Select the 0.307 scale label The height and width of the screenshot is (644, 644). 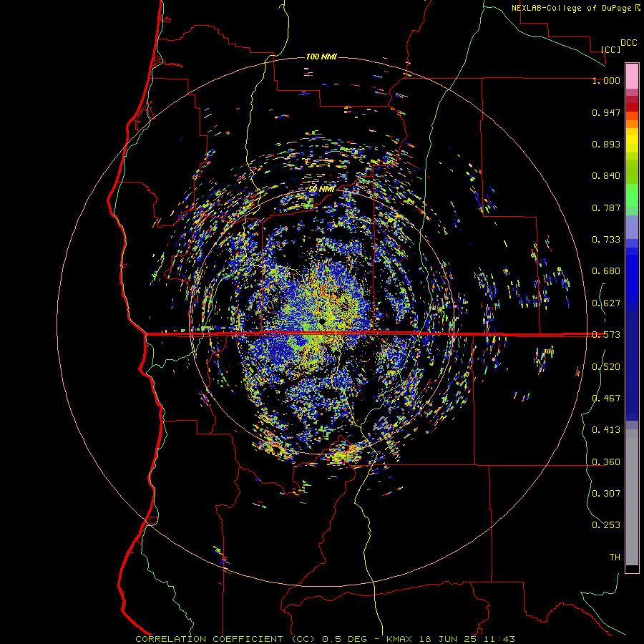point(606,493)
